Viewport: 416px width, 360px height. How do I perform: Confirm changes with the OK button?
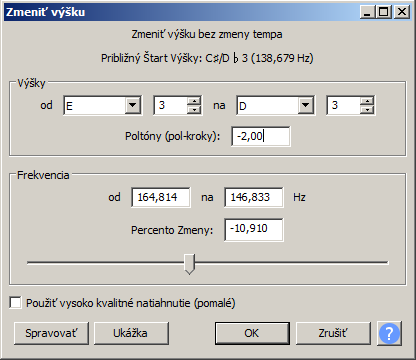(x=252, y=333)
